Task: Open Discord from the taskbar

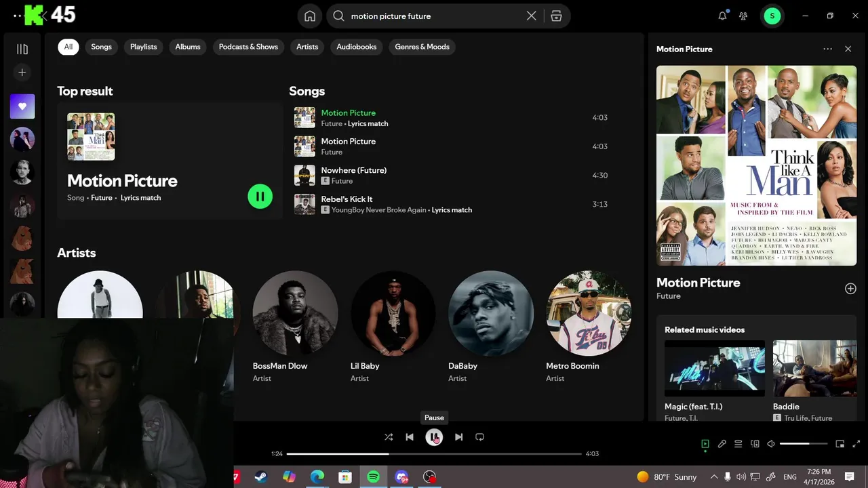Action: pos(401,477)
